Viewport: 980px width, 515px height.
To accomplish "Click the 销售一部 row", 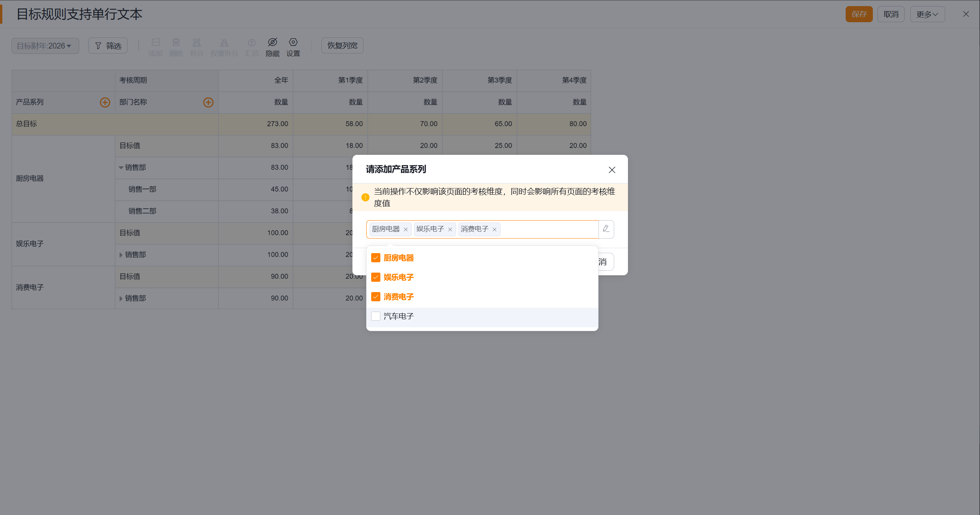I will 142,189.
